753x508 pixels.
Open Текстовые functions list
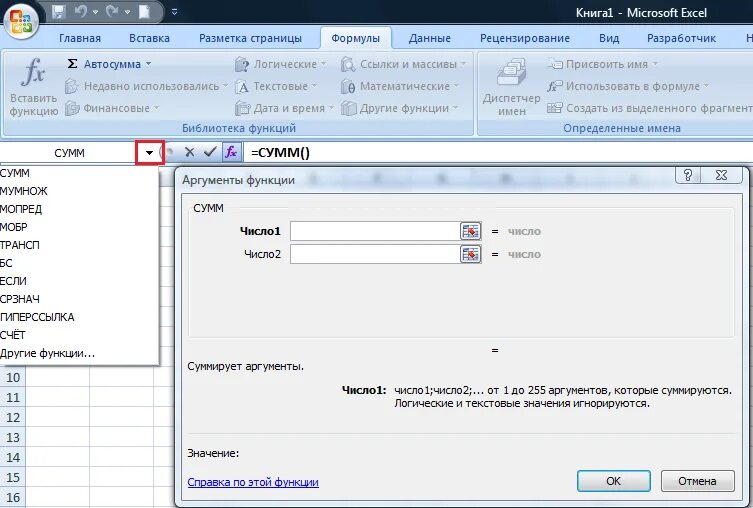[x=277, y=86]
